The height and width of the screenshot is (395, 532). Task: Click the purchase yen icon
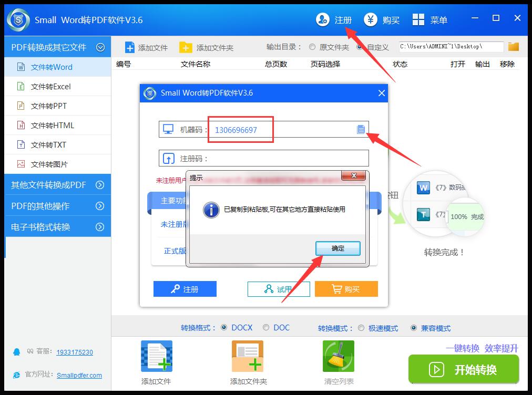tap(371, 20)
